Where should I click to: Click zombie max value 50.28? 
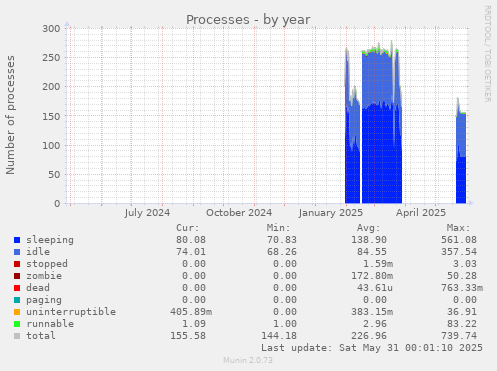462,276
